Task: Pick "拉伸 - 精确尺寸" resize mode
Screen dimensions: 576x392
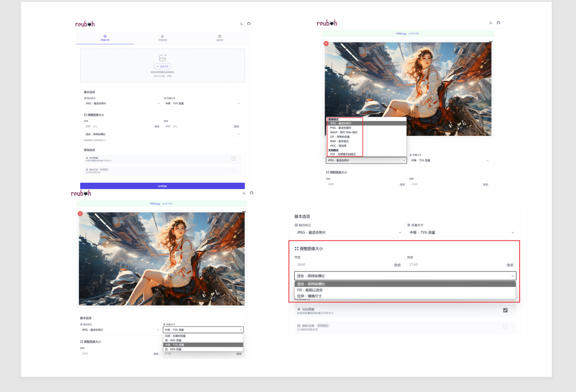Action: tap(310, 296)
